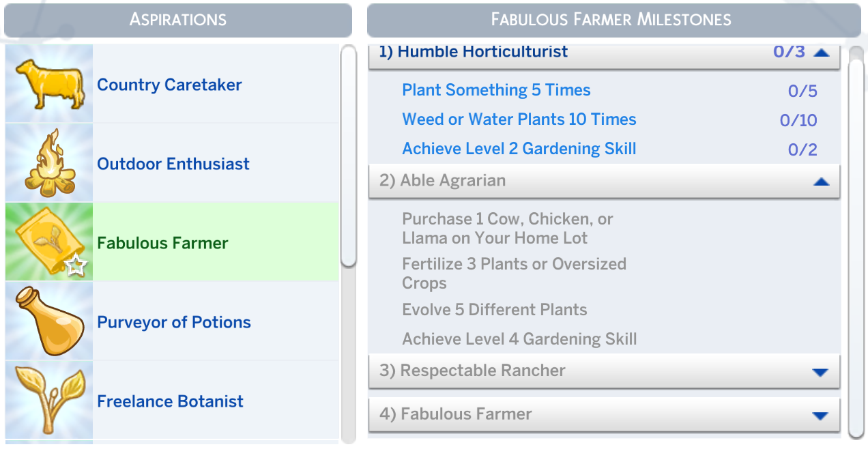Select Weed or Water Plants 10 Times
Viewport: 868px width, 449px height.
click(x=519, y=119)
